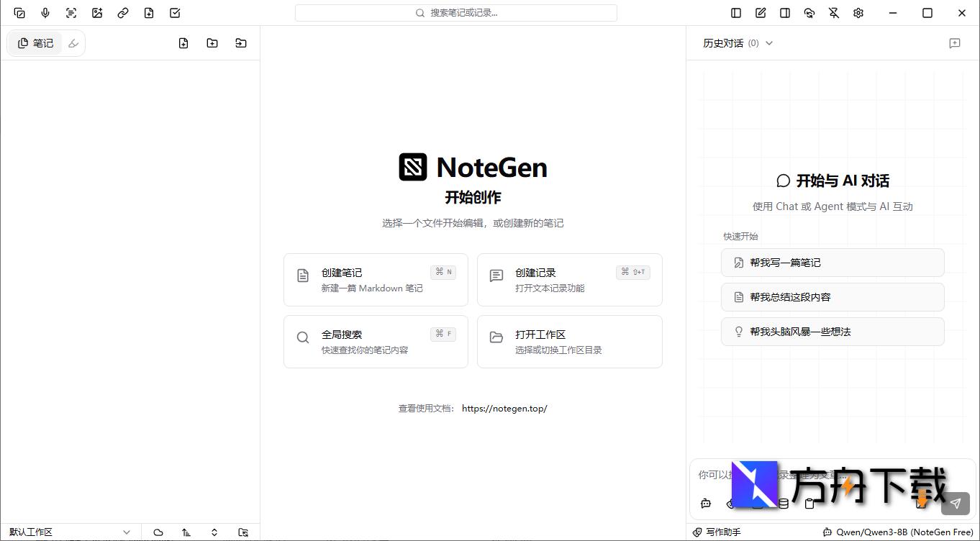
Task: Toggle the left sidebar panel
Action: pyautogui.click(x=735, y=12)
